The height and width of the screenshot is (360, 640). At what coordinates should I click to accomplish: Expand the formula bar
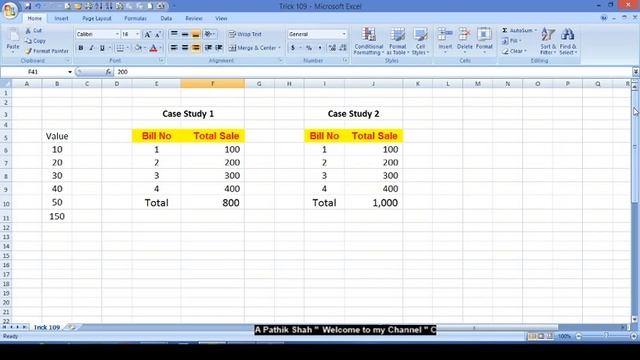tap(636, 72)
